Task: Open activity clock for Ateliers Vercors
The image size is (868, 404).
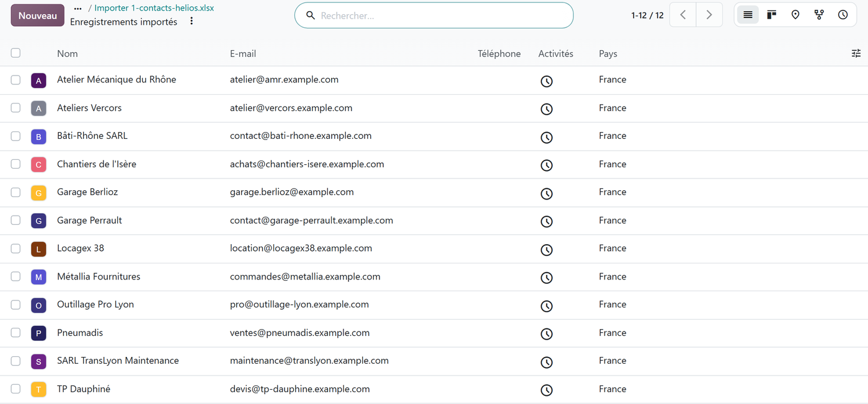Action: pos(546,109)
